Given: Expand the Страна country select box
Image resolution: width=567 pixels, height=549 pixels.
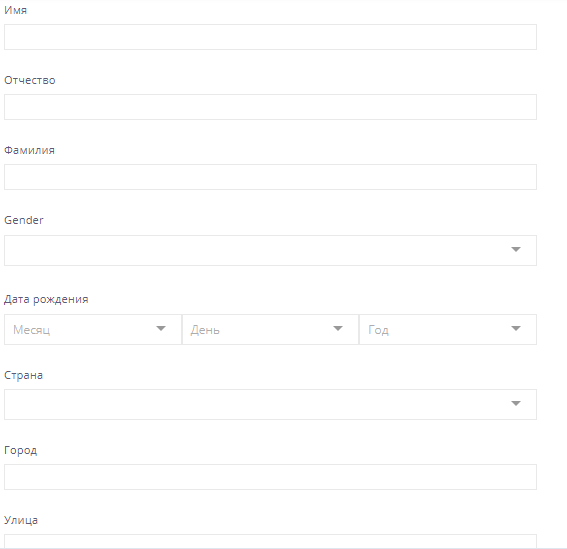Looking at the screenshot, I should pos(270,404).
